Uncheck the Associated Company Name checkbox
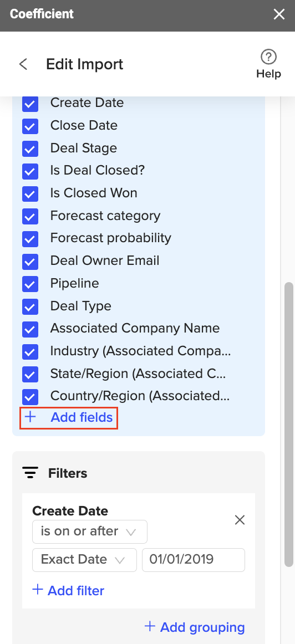This screenshot has width=295, height=644. (30, 329)
